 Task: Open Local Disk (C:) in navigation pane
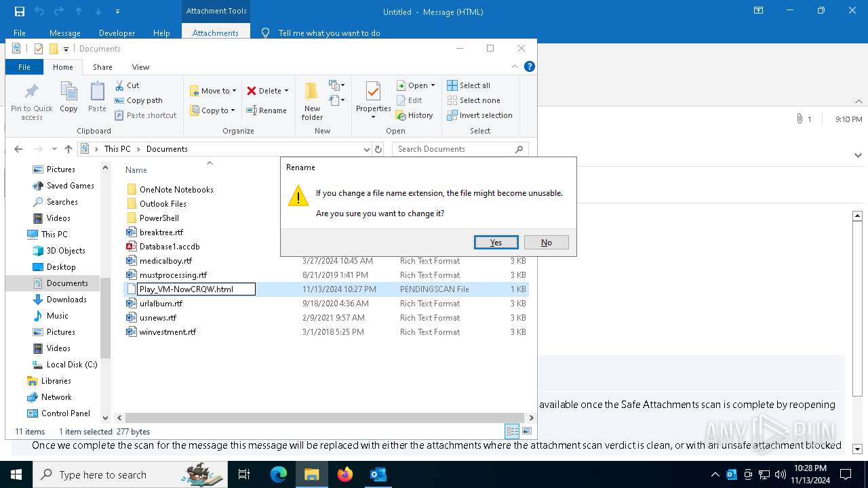point(65,365)
